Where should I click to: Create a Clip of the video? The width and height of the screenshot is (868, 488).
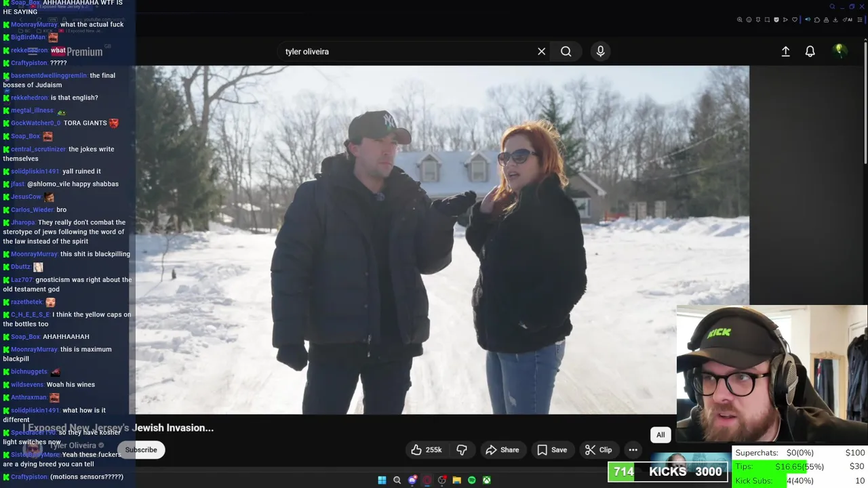pyautogui.click(x=599, y=450)
